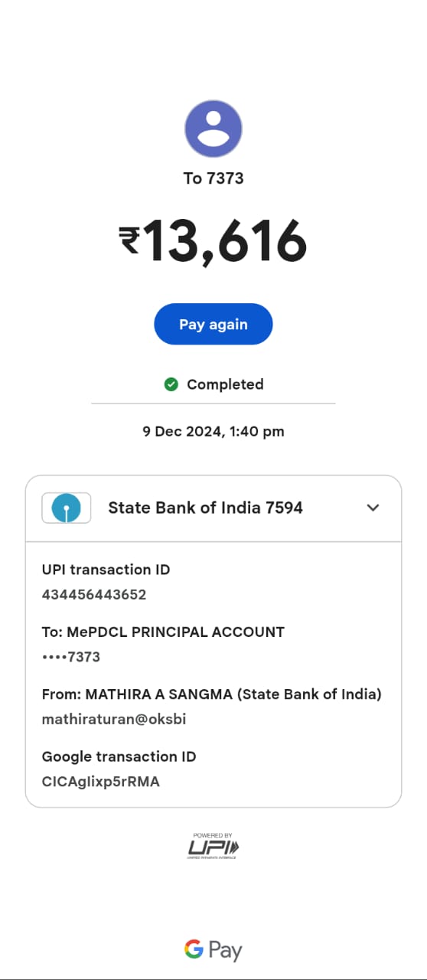
Task: Click the Google Pay logo at bottom
Action: coord(213,950)
